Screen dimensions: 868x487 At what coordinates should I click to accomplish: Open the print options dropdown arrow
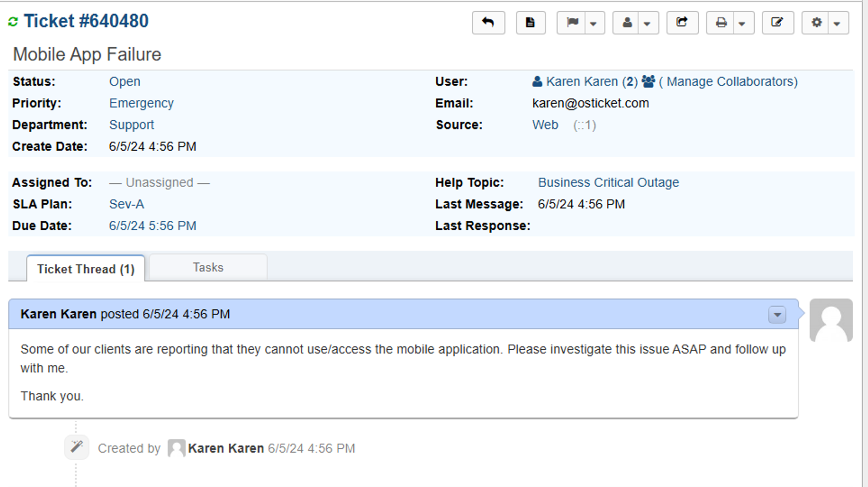coord(742,23)
